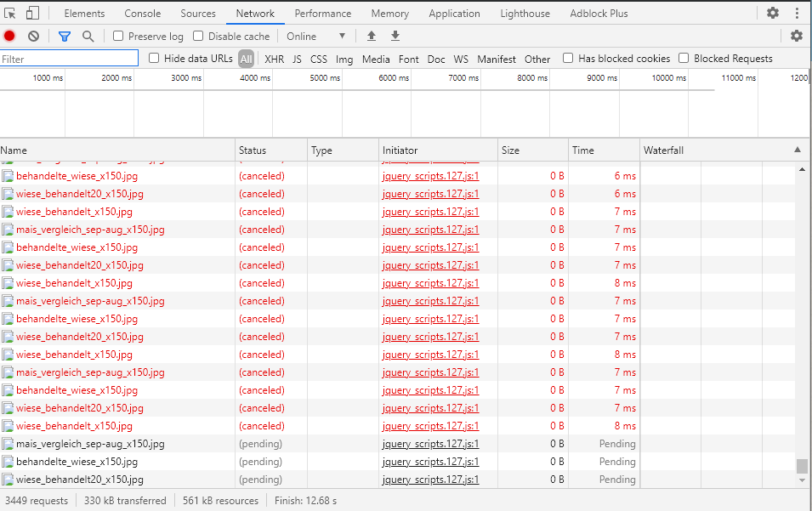The width and height of the screenshot is (812, 511).
Task: Toggle the network filter bar
Action: 64,36
